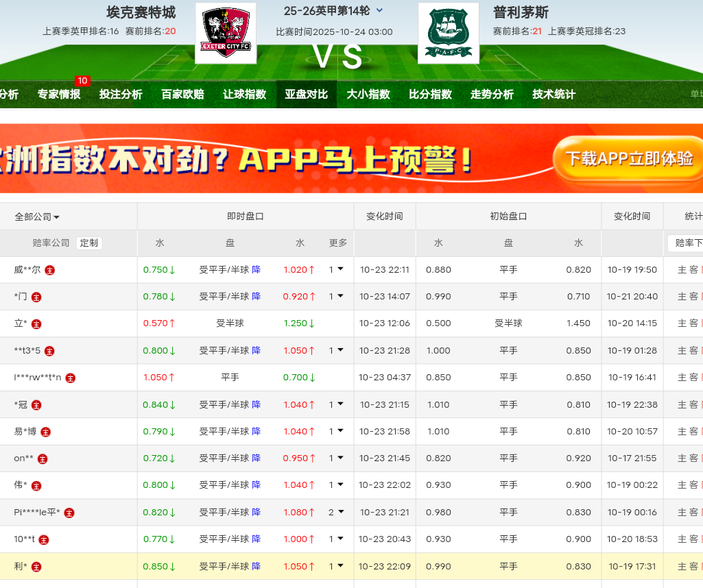Image resolution: width=703 pixels, height=588 pixels.
Task: Open the 25-26英甲第14轮 round dropdown
Action: [380, 11]
